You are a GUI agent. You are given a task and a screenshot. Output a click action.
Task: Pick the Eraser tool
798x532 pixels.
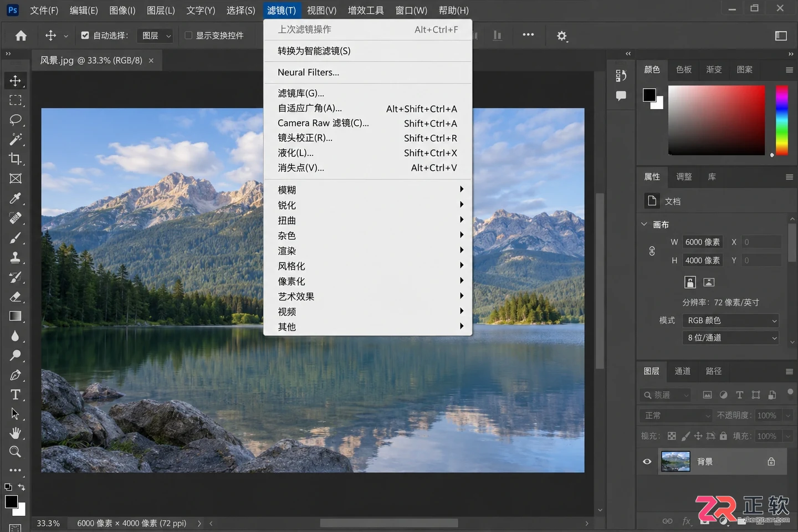click(x=15, y=296)
